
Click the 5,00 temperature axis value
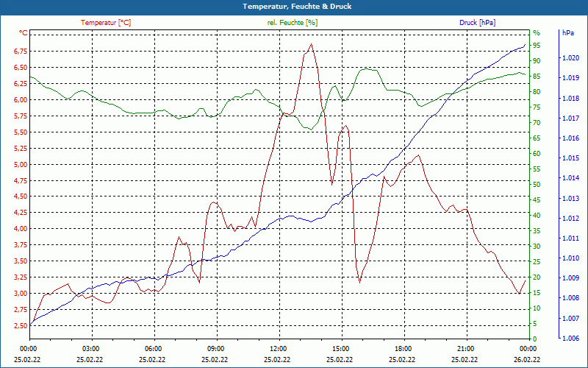tap(21, 164)
